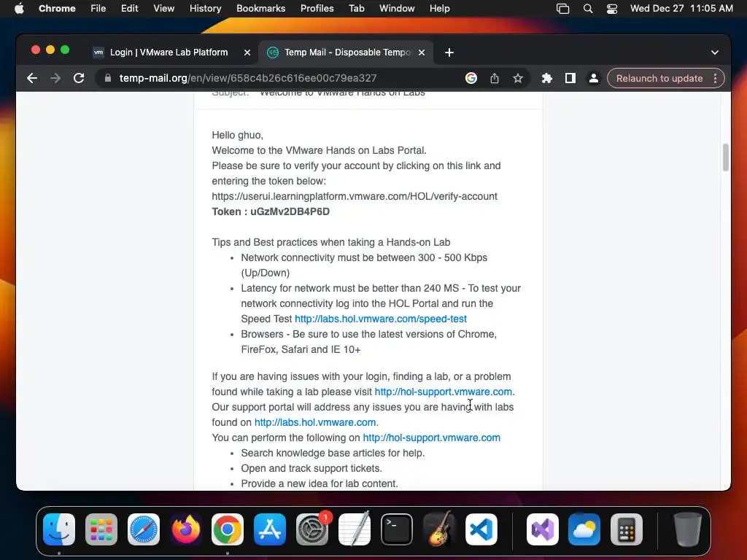Open the Bookmarks menu
Screen dimensions: 747x560
click(x=260, y=9)
